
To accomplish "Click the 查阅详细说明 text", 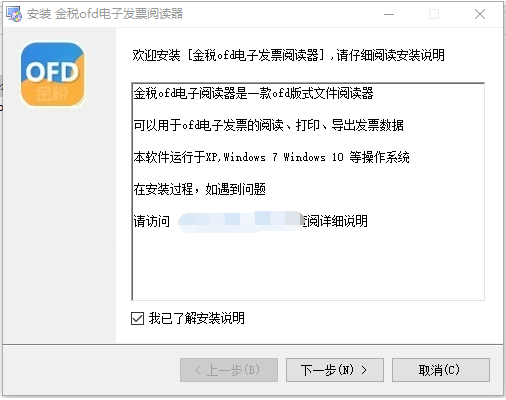I will (x=335, y=221).
